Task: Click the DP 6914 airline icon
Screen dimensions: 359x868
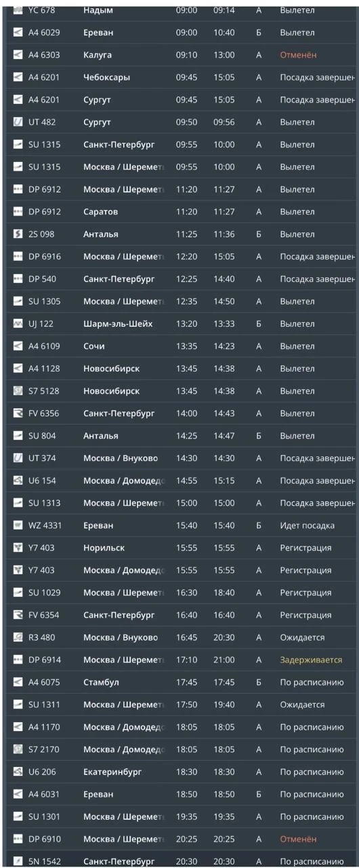Action: tap(18, 659)
